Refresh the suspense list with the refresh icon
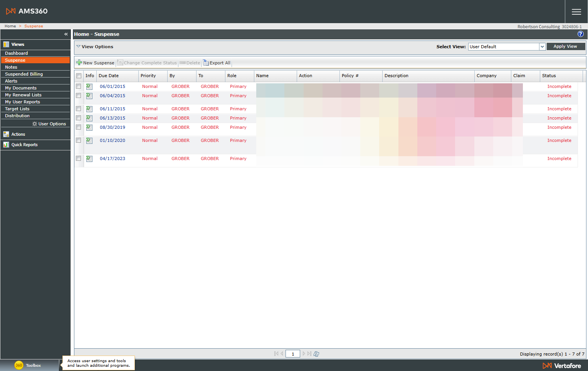 (x=316, y=354)
